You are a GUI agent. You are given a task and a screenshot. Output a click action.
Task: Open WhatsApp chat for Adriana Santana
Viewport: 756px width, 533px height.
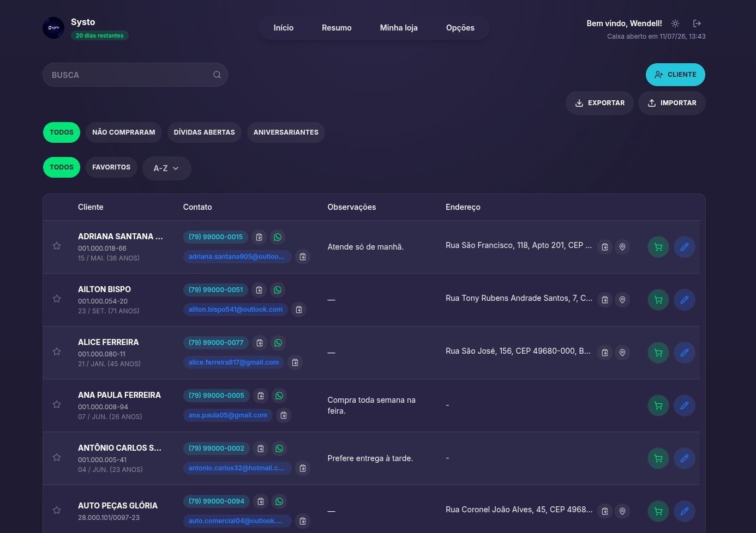[x=278, y=237]
